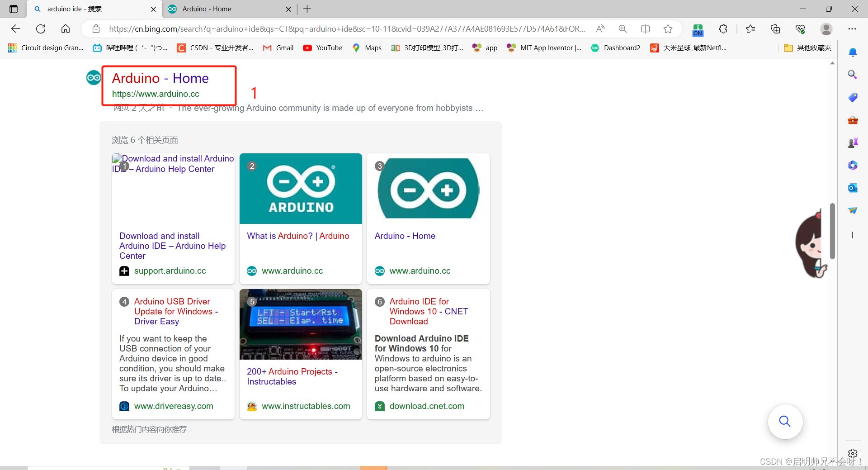Open Collections panel
868x470 pixels.
pyautogui.click(x=775, y=29)
